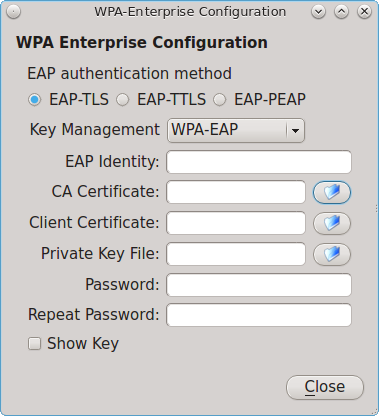Focus the Private Key File field

pyautogui.click(x=236, y=254)
